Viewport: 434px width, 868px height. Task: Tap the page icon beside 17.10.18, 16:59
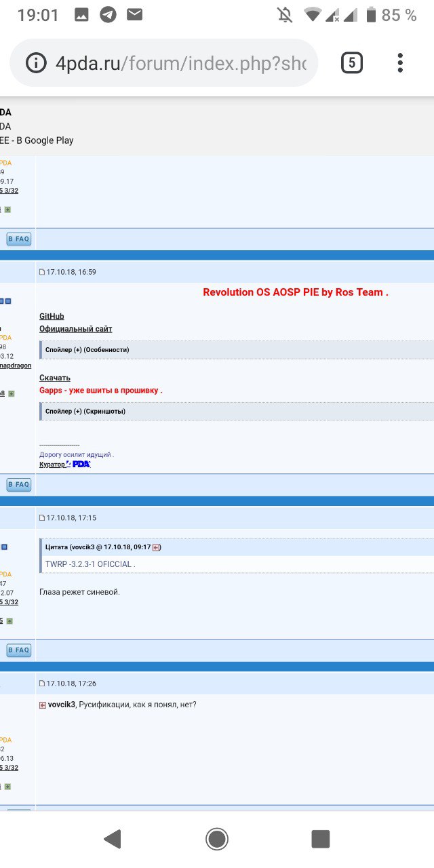pyautogui.click(x=42, y=273)
